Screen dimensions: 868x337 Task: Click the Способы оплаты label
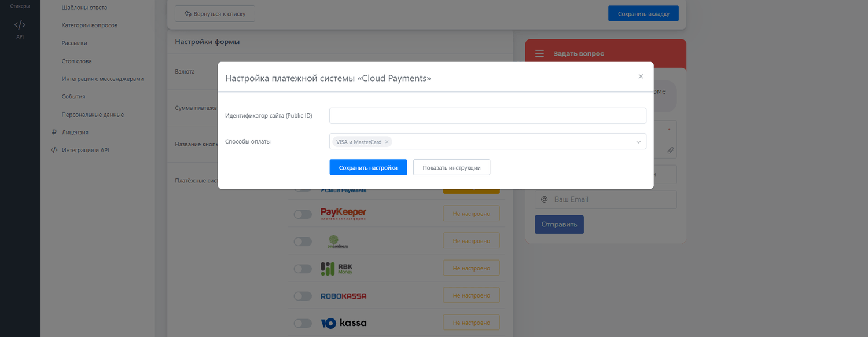[248, 141]
